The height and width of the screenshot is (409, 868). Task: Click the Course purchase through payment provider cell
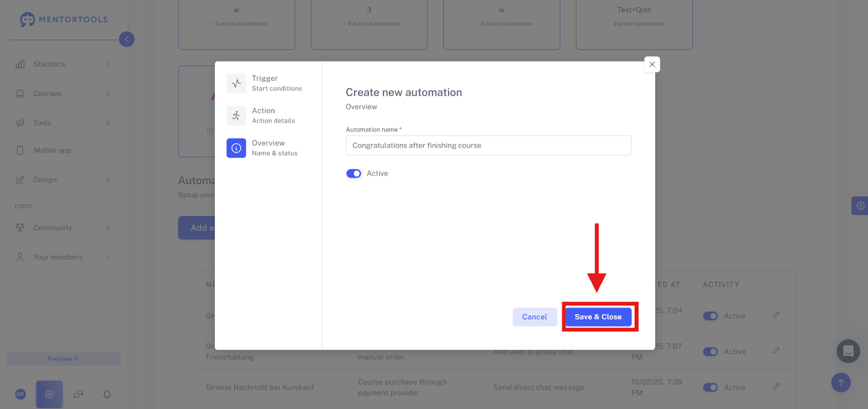tap(402, 388)
